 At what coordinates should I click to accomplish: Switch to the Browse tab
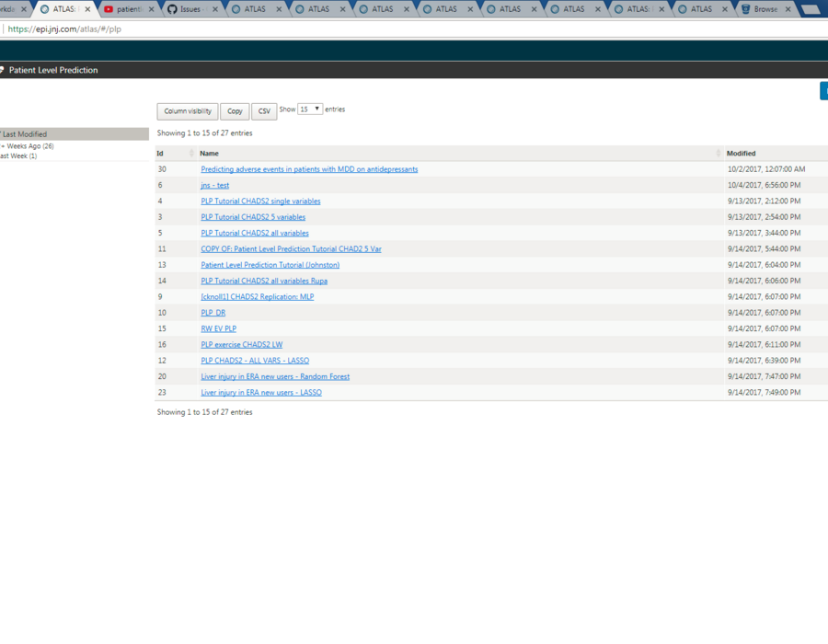pyautogui.click(x=765, y=9)
